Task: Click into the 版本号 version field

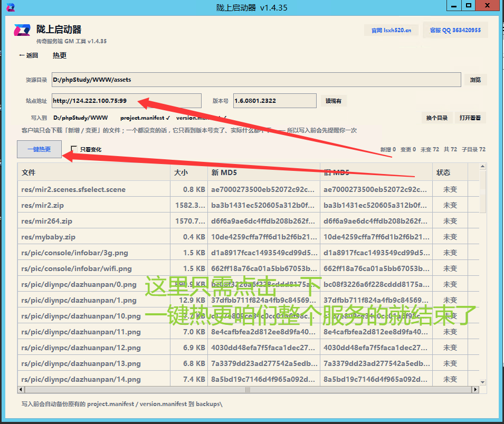Action: [x=274, y=101]
